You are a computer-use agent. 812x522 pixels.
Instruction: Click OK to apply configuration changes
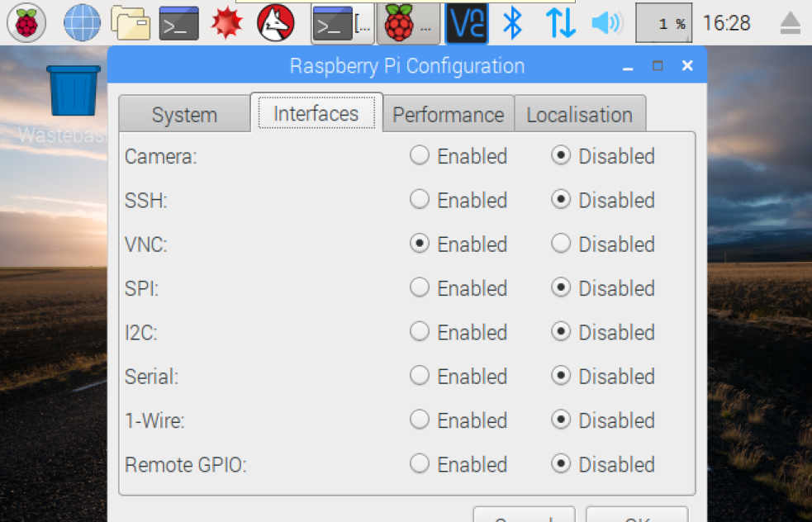(637, 518)
